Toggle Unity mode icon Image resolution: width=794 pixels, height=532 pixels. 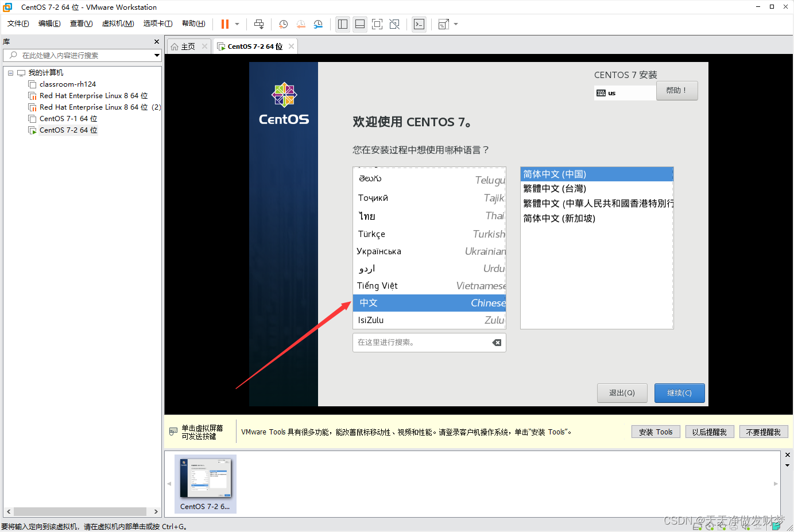click(394, 24)
